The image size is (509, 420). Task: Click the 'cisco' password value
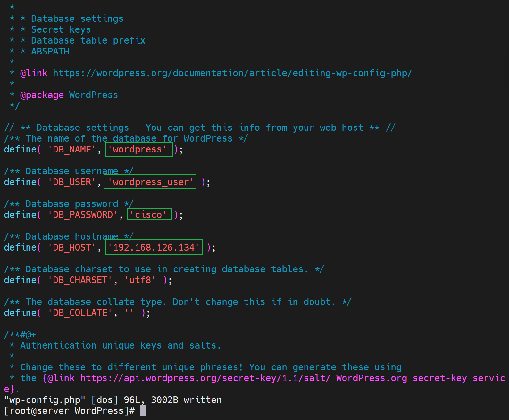[x=149, y=215]
